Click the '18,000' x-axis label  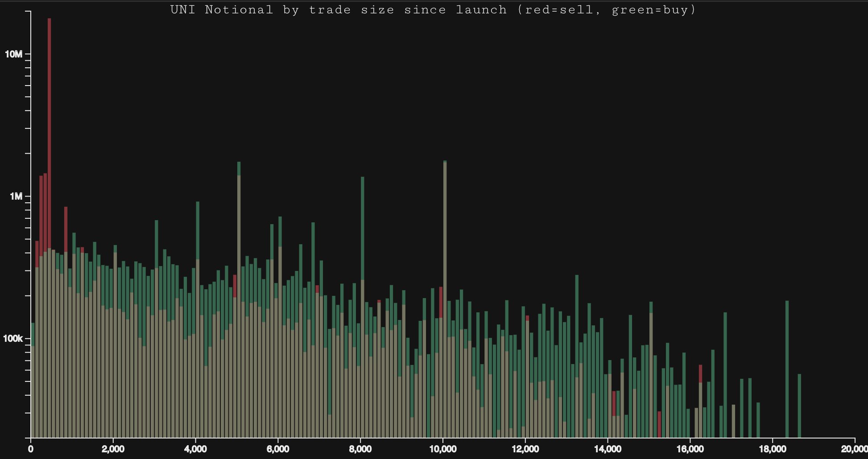click(772, 449)
